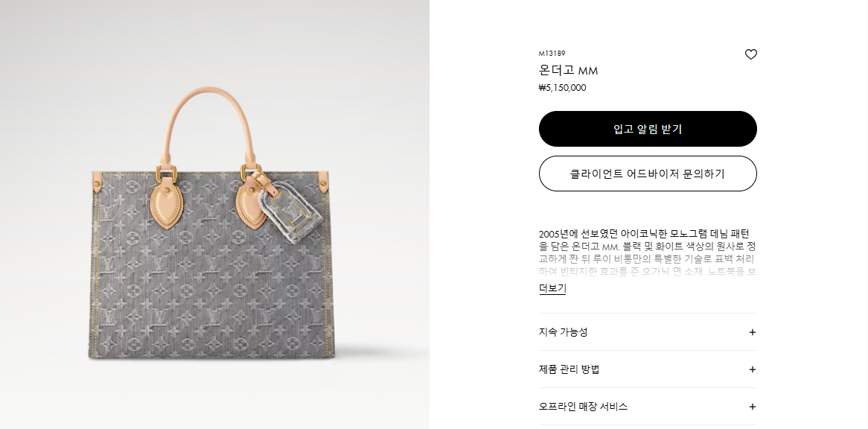868x429 pixels.
Task: Click the 클라이언트 어드바이저 문의하기 button
Action: [648, 174]
